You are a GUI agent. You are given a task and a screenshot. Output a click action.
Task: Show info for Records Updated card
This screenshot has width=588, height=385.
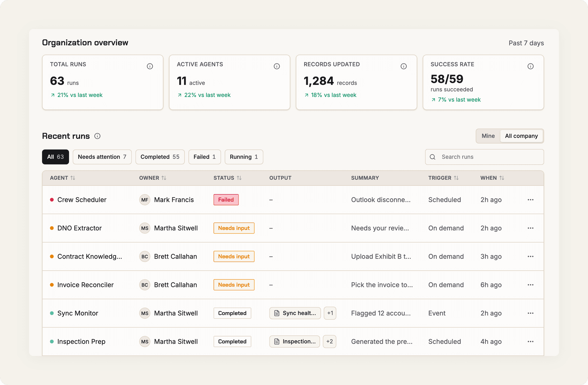(x=403, y=67)
